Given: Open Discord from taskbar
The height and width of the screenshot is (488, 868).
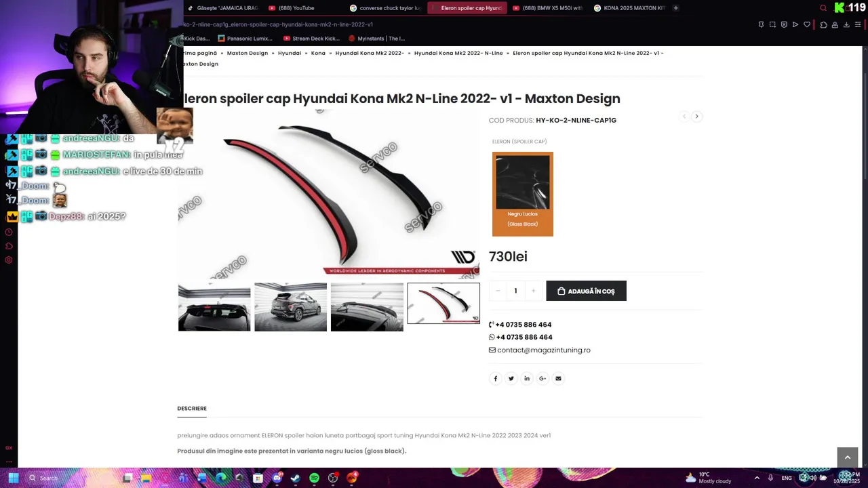Looking at the screenshot, I should (277, 478).
